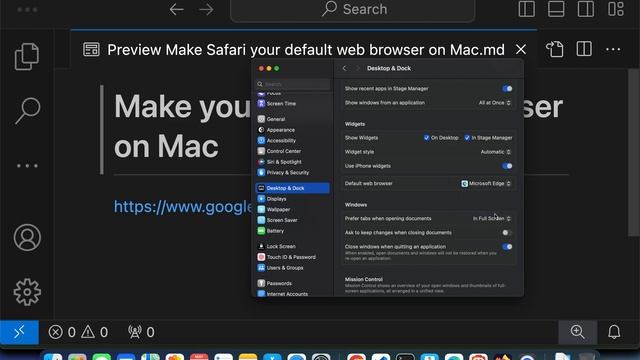Image resolution: width=640 pixels, height=360 pixels.
Task: Open notifications bell
Action: [x=614, y=332]
